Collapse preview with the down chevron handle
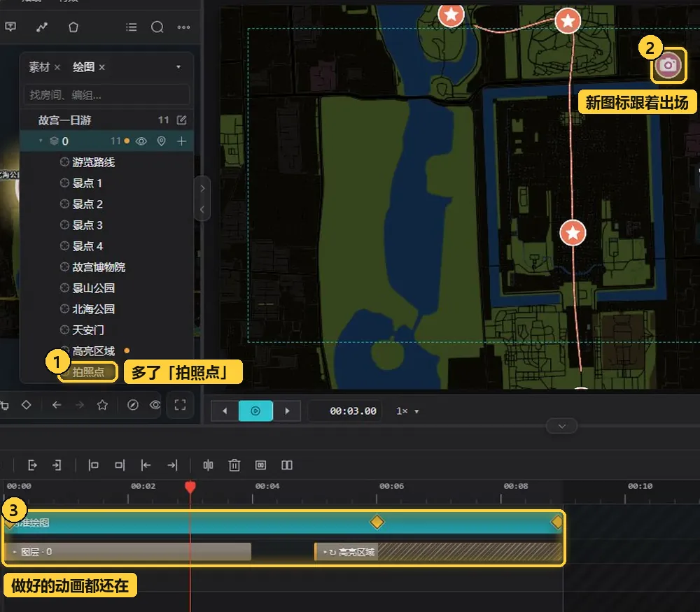Viewport: 700px width, 612px height. point(561,427)
